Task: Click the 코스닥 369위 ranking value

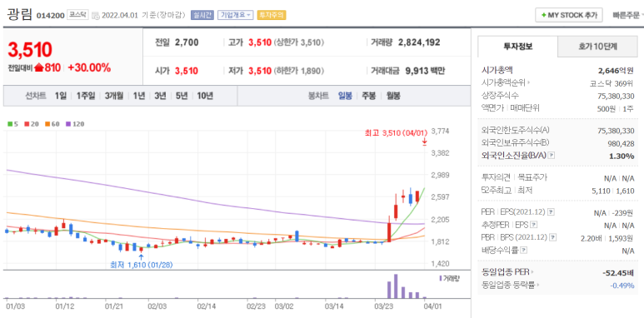Action: point(612,83)
